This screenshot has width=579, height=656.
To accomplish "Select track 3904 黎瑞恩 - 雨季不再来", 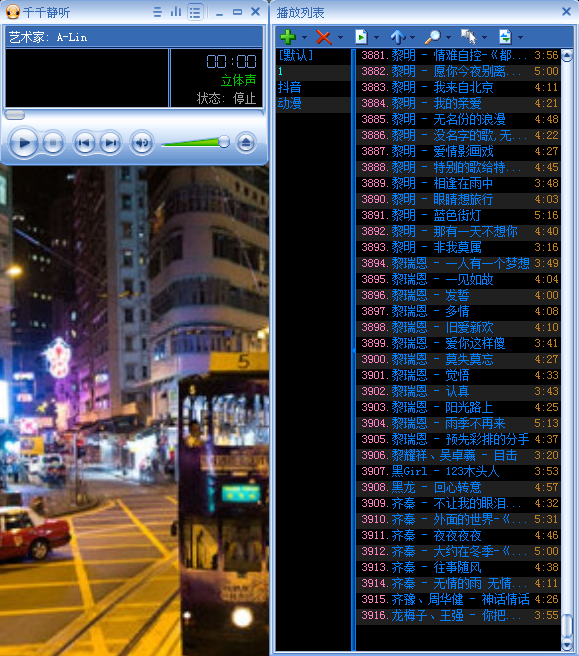I will 459,423.
